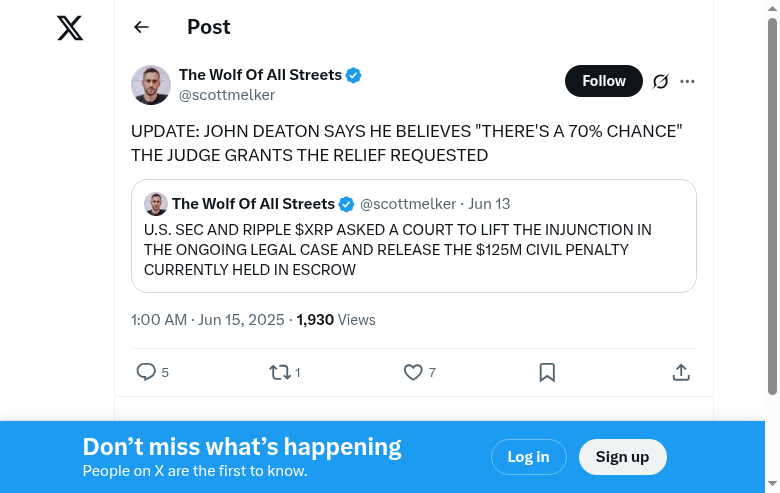Viewport: 780px width, 493px height.
Task: Follow The Wolf Of All Streets
Action: pos(604,81)
